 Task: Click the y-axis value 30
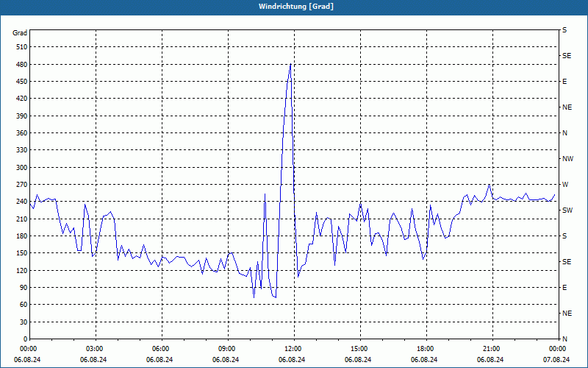(24, 322)
